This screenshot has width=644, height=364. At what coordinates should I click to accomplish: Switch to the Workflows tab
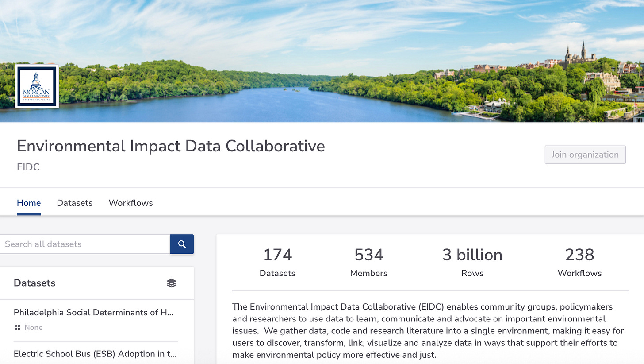click(131, 203)
